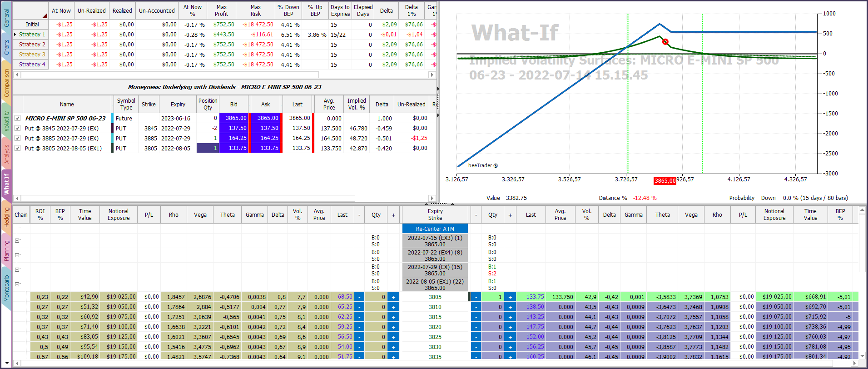Collapse the 2022-08-05 (EX1) expiry chain

click(x=17, y=284)
